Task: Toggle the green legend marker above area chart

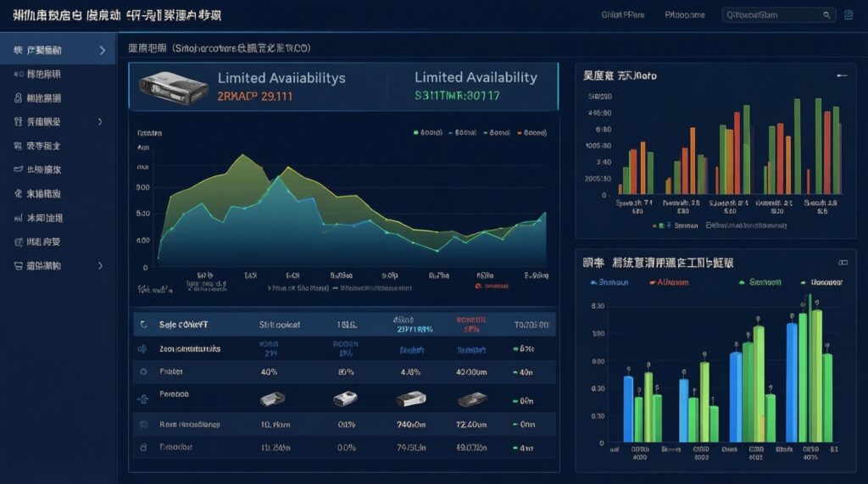Action: click(415, 132)
